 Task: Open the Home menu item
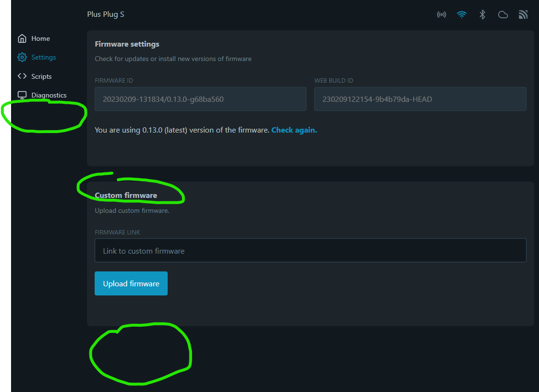40,38
